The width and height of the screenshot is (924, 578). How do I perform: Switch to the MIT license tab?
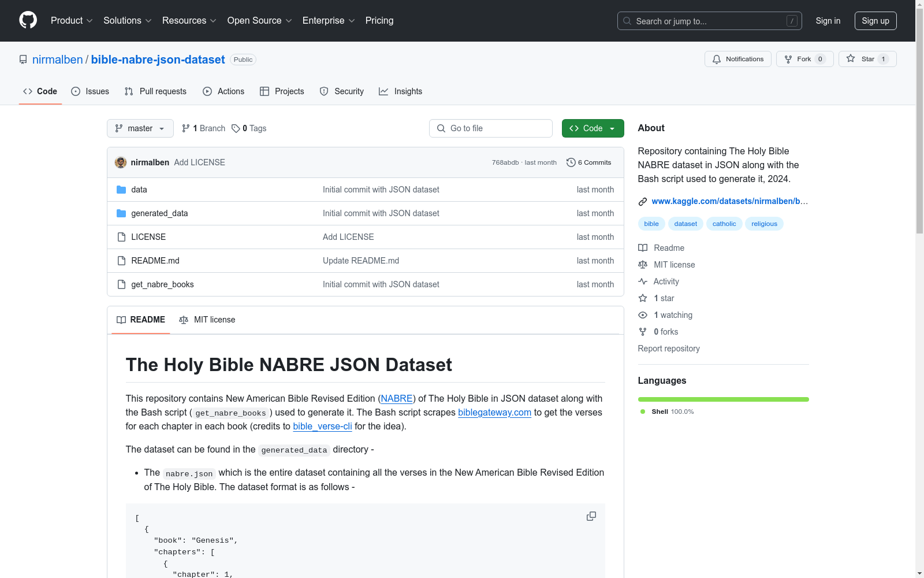[207, 320]
